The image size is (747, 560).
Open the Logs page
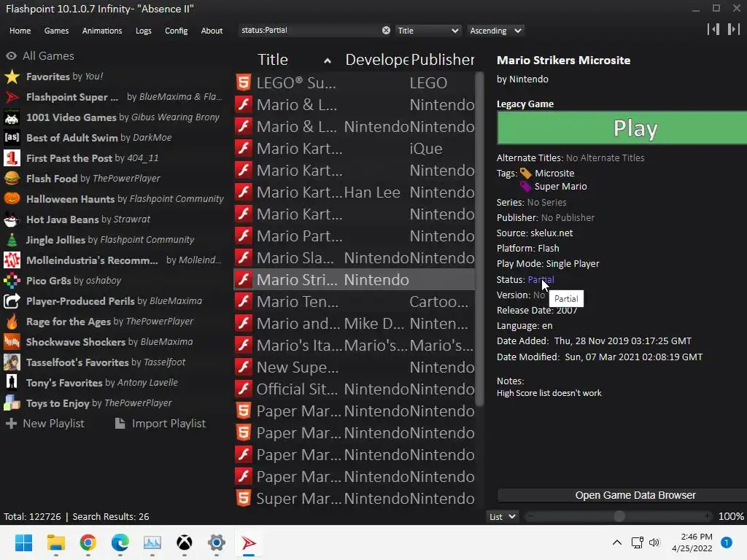144,31
